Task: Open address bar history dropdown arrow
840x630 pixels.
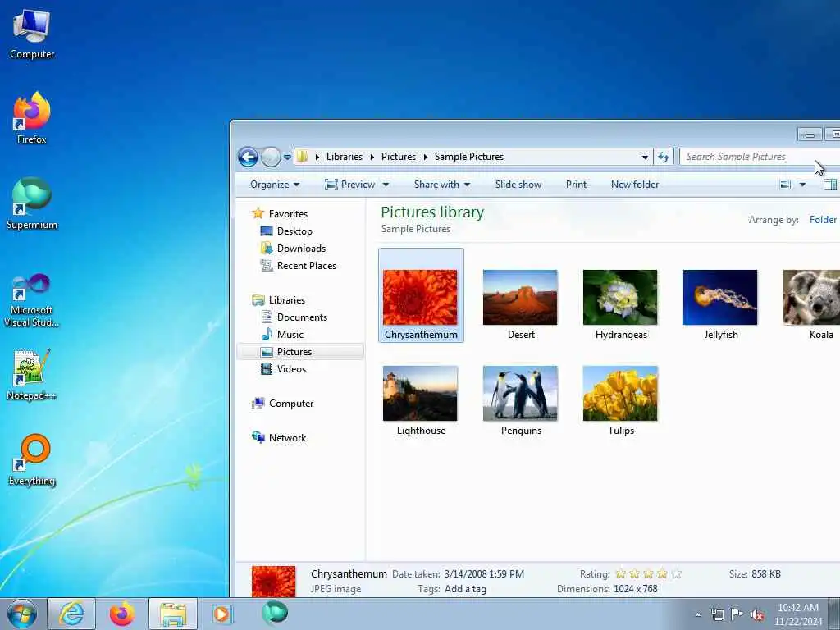Action: (645, 157)
